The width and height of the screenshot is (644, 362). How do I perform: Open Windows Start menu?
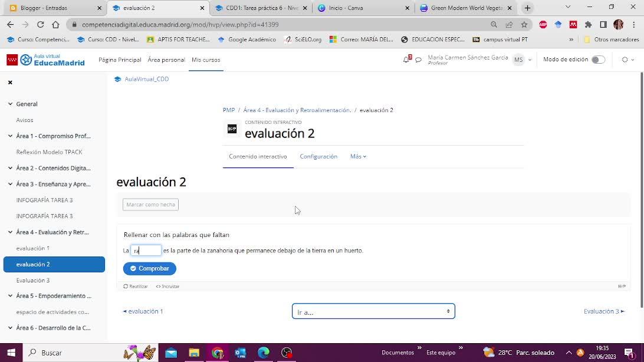11,353
